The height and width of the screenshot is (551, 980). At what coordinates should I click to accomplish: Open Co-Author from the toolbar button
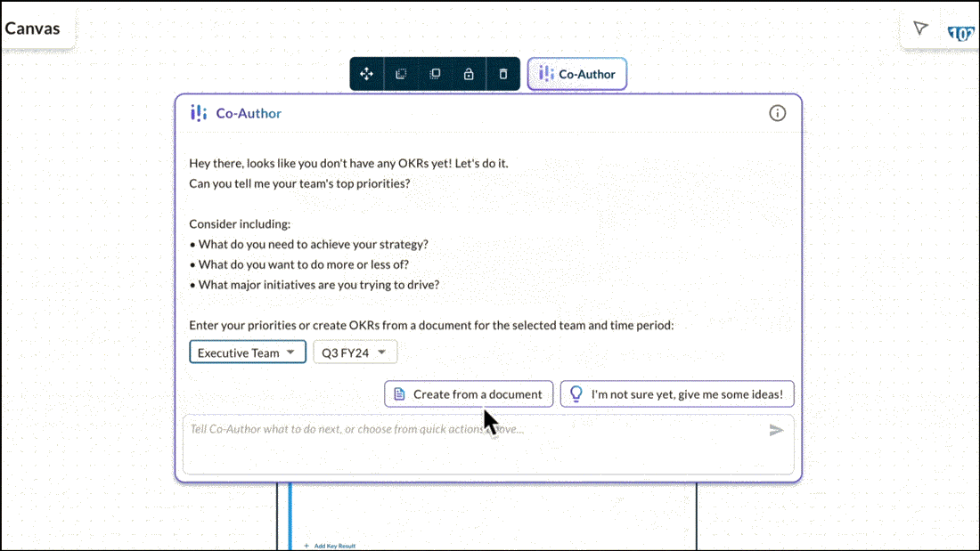click(577, 74)
